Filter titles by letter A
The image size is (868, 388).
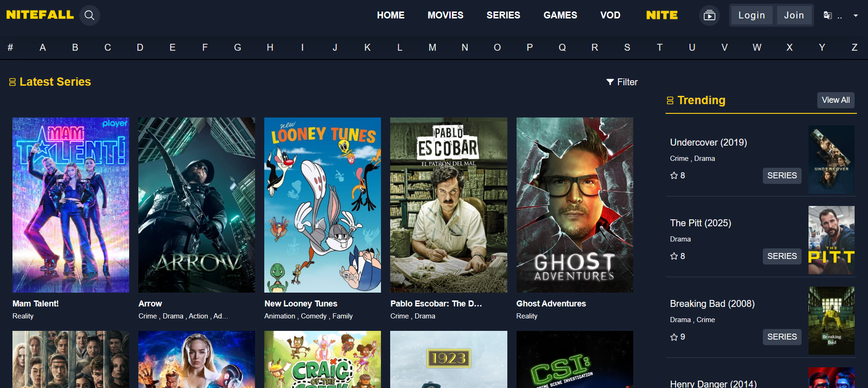[42, 47]
